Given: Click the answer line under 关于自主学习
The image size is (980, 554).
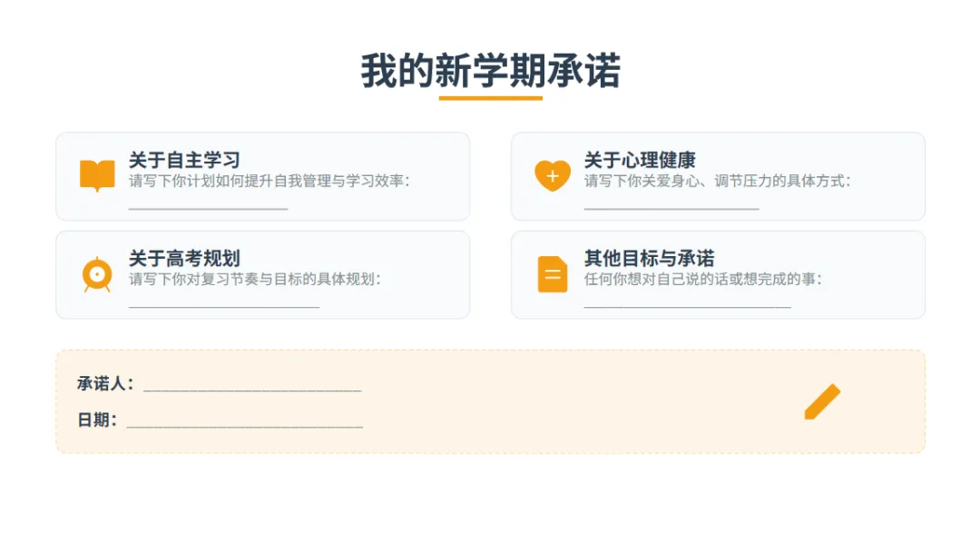Looking at the screenshot, I should (x=208, y=209).
